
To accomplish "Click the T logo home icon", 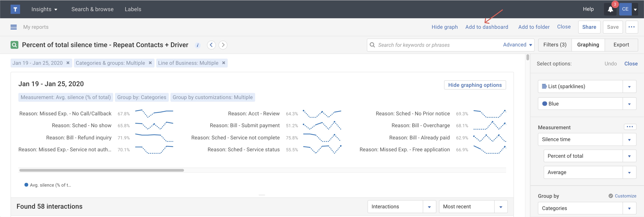I will pyautogui.click(x=15, y=9).
